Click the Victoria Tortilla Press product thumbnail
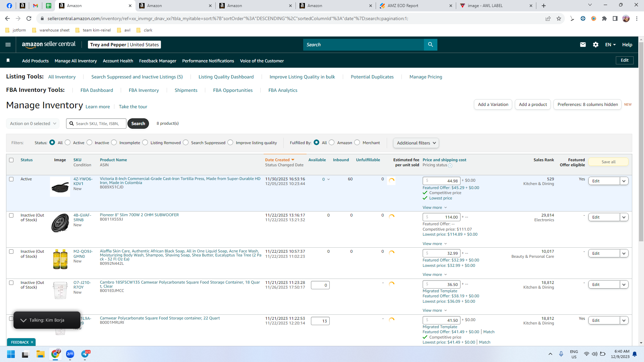The height and width of the screenshot is (362, 644). click(60, 187)
